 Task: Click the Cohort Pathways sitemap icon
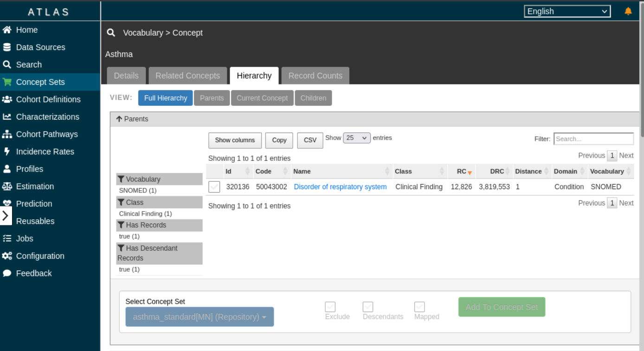coord(7,134)
